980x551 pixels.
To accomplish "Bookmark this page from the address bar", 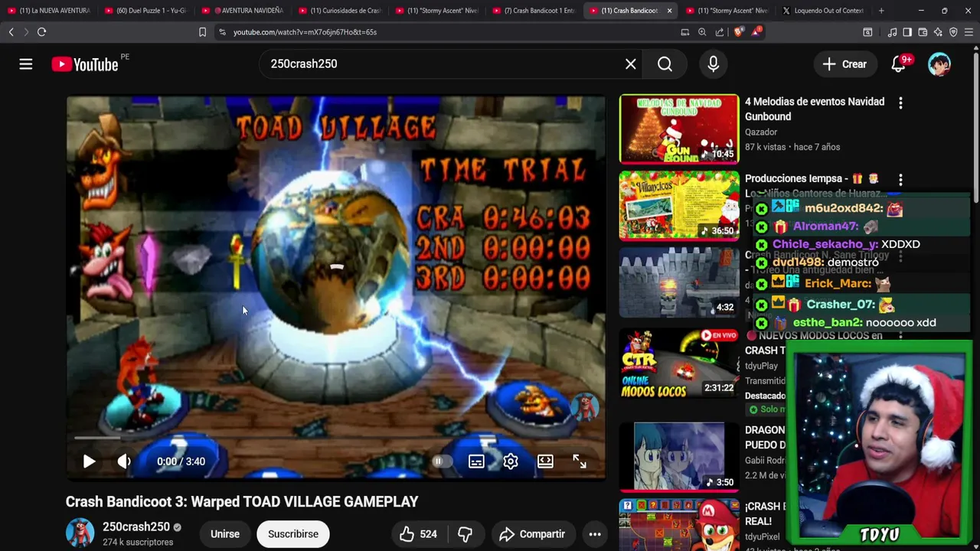I will click(202, 32).
